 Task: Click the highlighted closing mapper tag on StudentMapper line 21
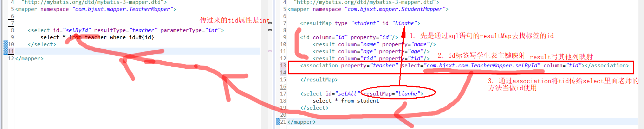coord(302,122)
